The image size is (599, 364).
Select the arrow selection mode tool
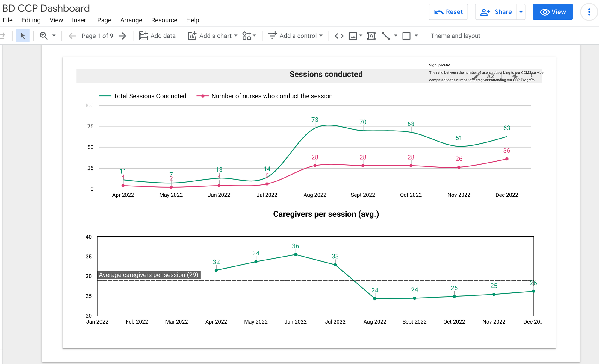tap(23, 36)
